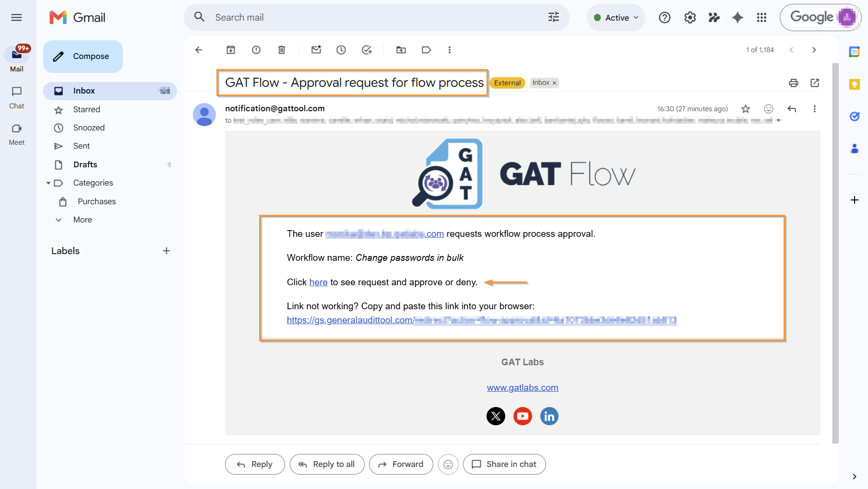Select the Inbox folder

pyautogui.click(x=110, y=91)
